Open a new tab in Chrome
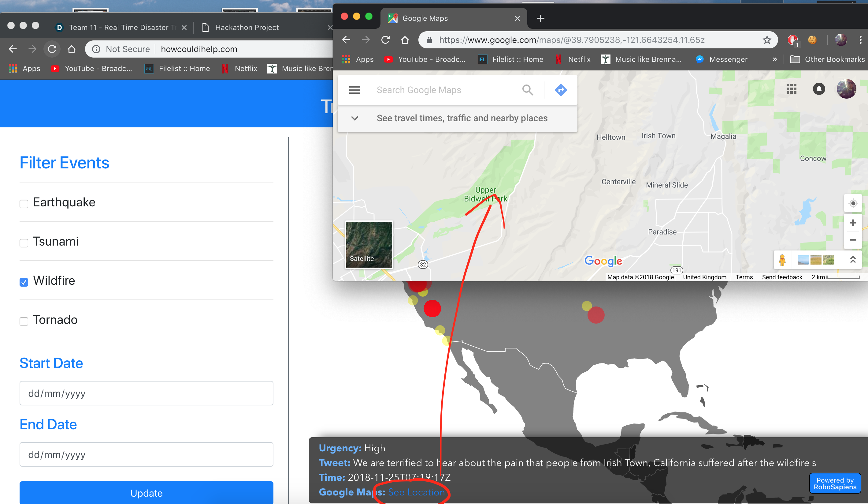Image resolution: width=868 pixels, height=504 pixels. point(540,18)
